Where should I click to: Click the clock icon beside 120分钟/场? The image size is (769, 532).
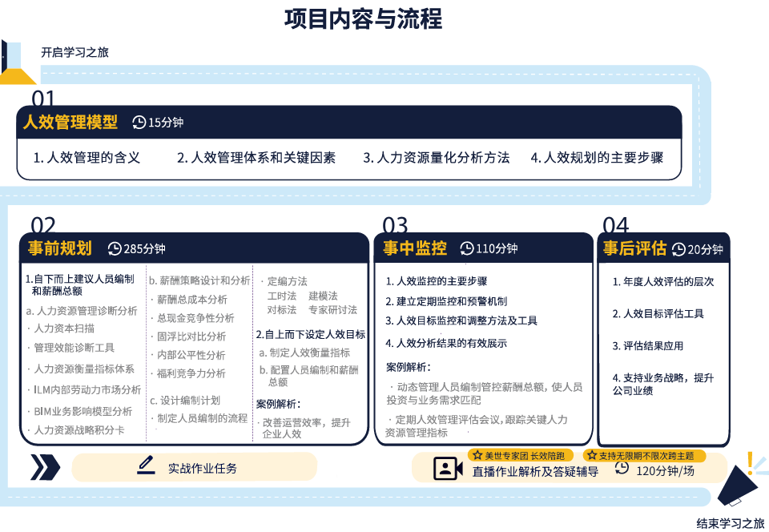pyautogui.click(x=622, y=468)
